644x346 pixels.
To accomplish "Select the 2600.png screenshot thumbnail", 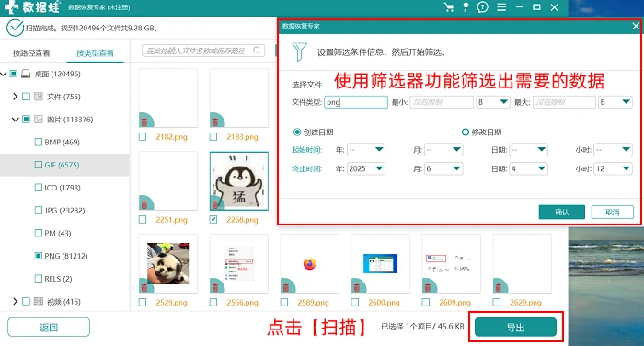I will (380, 264).
